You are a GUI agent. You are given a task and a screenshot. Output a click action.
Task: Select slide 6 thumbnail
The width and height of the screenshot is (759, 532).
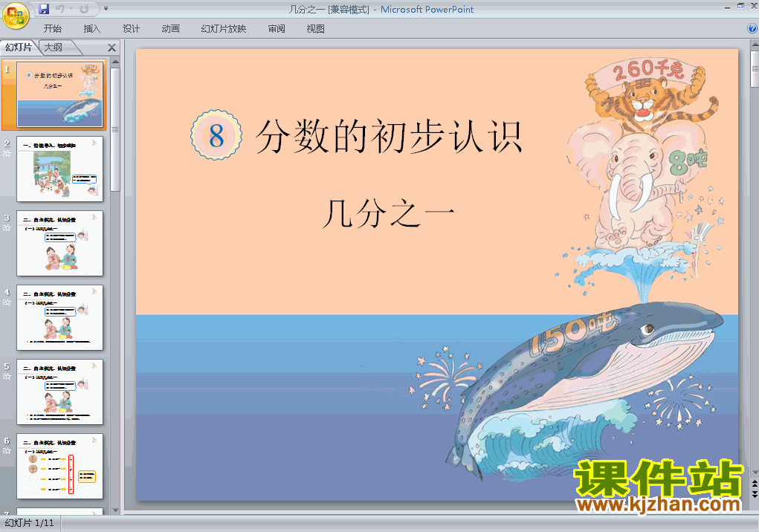pyautogui.click(x=59, y=466)
